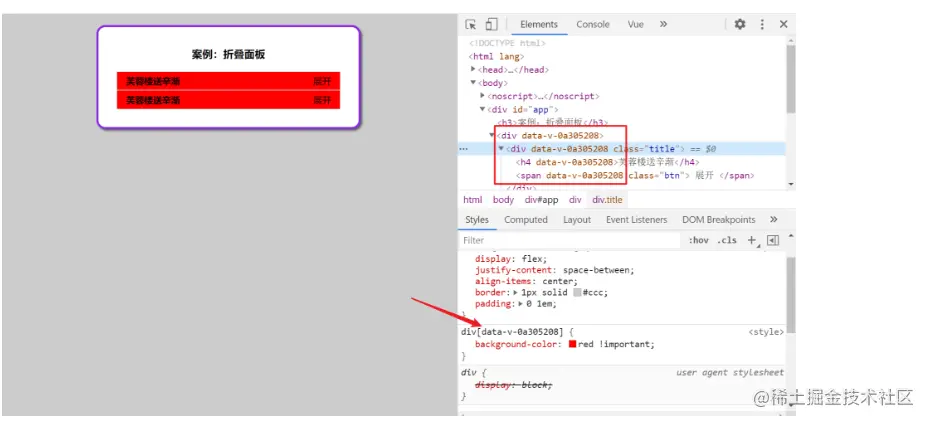The width and height of the screenshot is (928, 422).
Task: Show more DevTools tabs after Vue
Action: 663,24
